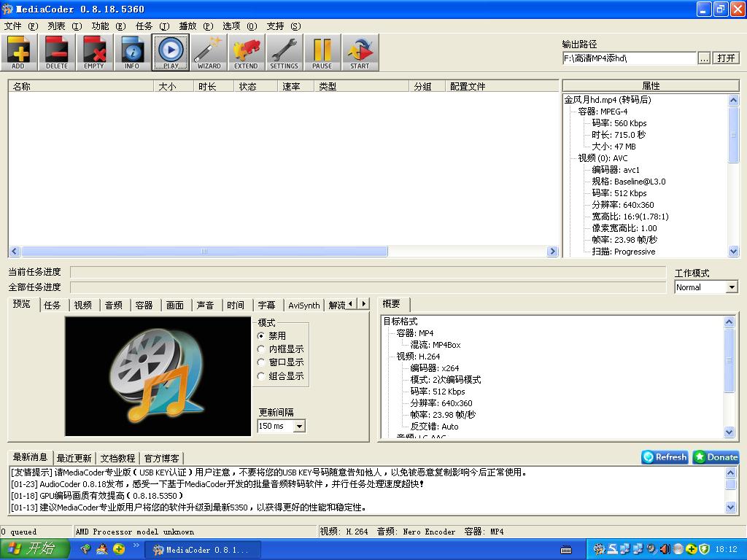Viewport: 747px width, 560px height.
Task: Click the tab strip scroll-left arrow
Action: click(x=351, y=304)
